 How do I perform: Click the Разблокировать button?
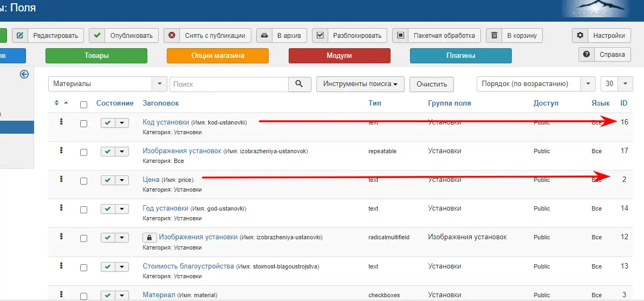[349, 35]
